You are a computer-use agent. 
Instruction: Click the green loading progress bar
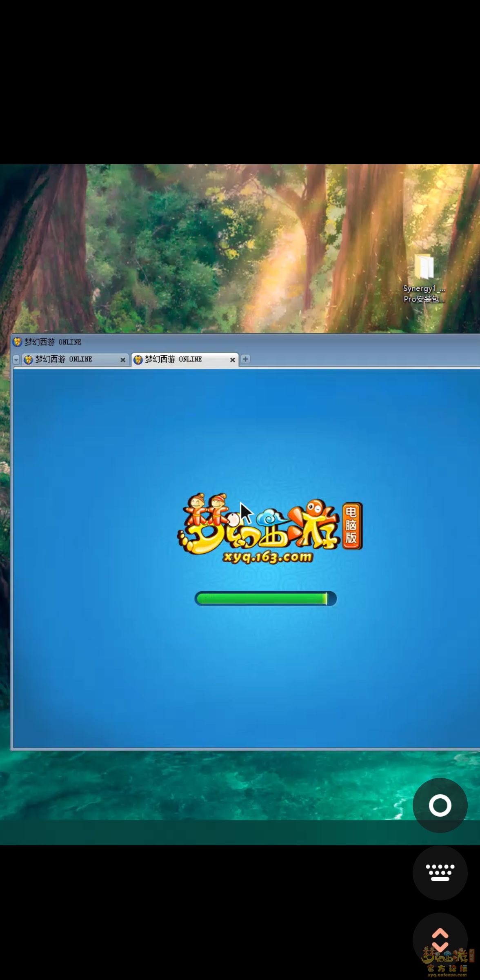[x=266, y=599]
